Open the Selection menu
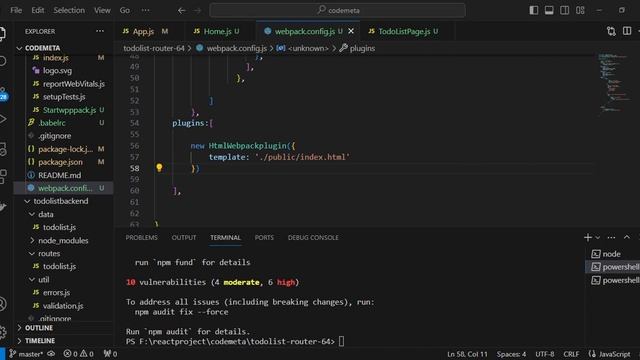Screen dimensions: 640x360 [69, 10]
